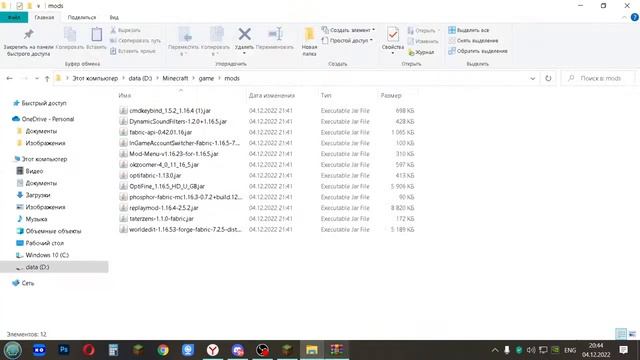Screen dimensions: 640x360
Task: Open the Create item (Создать элемент) dropdown
Action: pos(348,30)
